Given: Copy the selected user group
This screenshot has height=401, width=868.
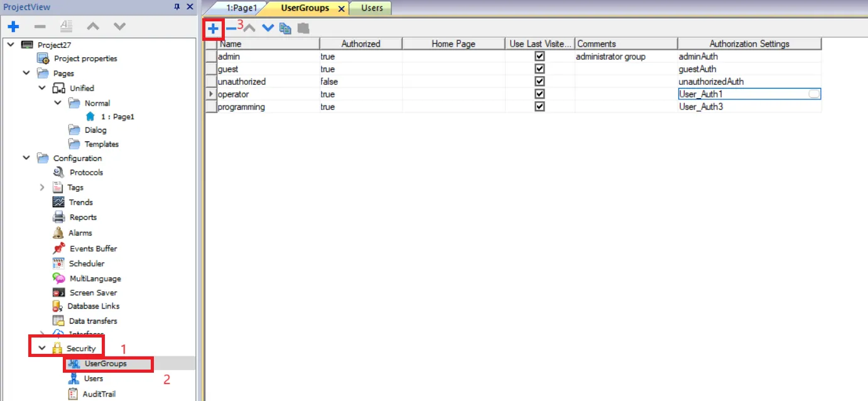Looking at the screenshot, I should point(286,28).
